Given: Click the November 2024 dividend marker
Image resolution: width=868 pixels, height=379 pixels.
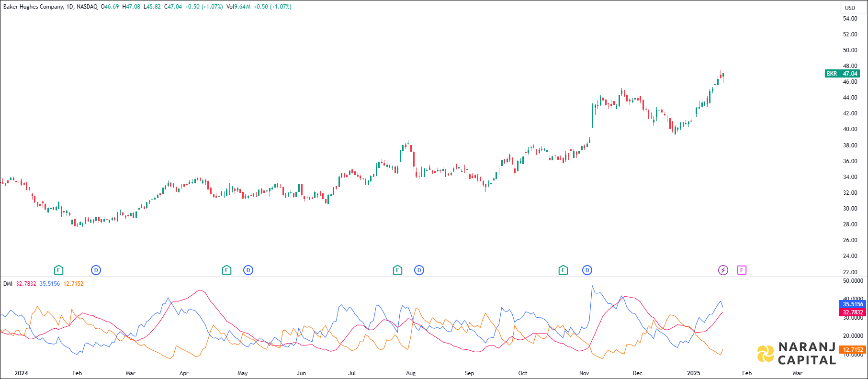Looking at the screenshot, I should click(587, 270).
